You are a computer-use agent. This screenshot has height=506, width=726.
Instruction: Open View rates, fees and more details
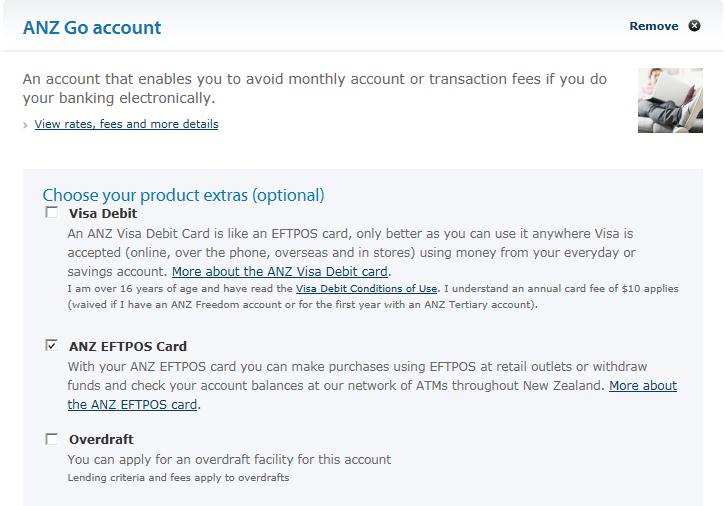[x=126, y=124]
